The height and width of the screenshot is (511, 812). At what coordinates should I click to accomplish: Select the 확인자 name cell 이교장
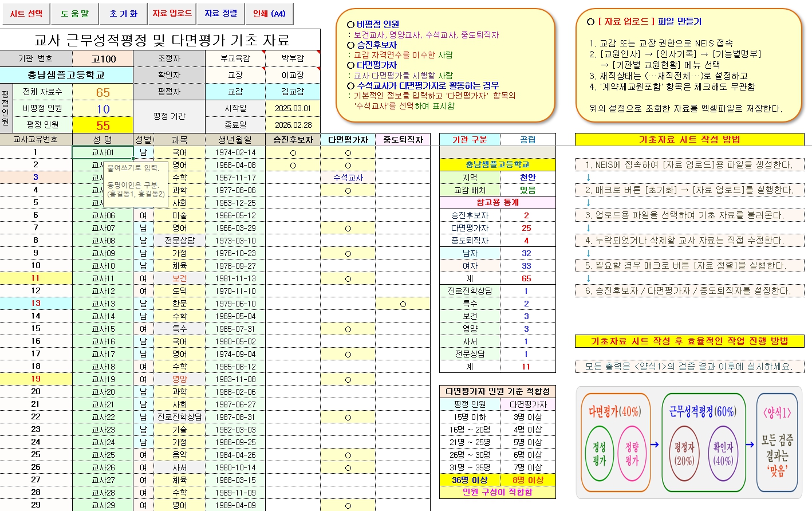point(293,75)
